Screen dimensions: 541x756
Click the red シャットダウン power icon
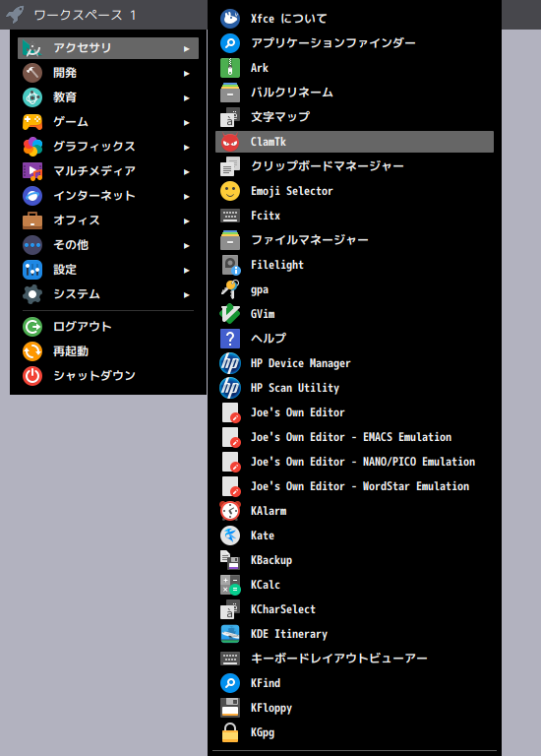click(x=32, y=376)
